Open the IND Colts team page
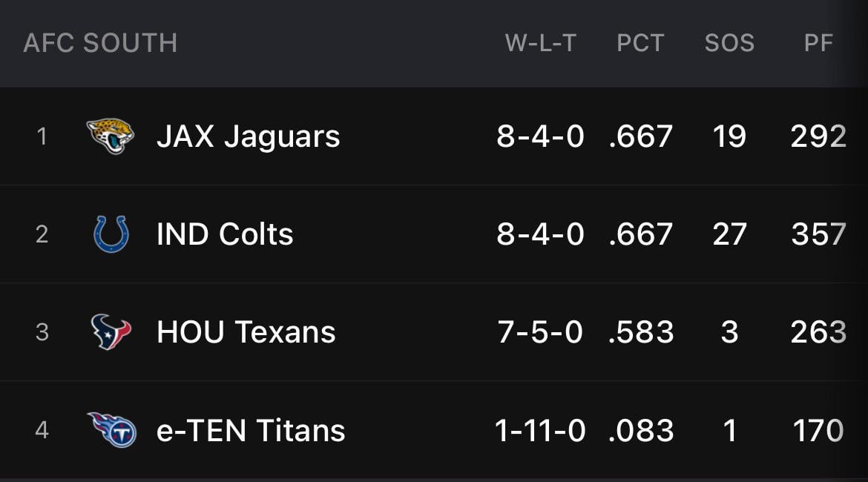This screenshot has height=482, width=868. pos(225,234)
